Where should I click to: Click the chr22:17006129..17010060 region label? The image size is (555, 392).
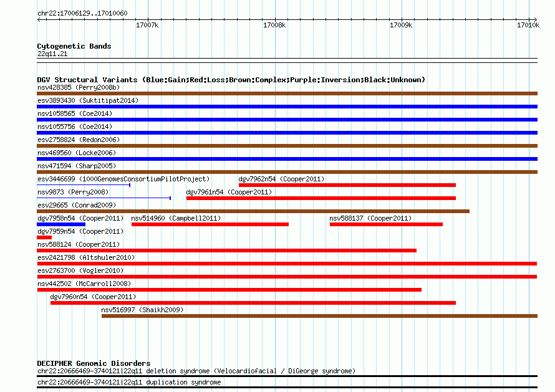(x=82, y=14)
